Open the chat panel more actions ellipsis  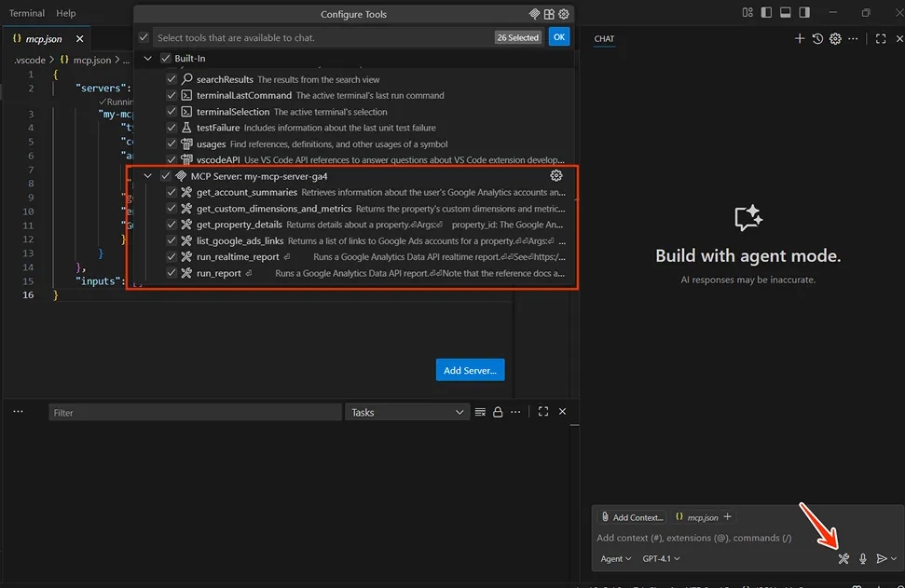pos(853,38)
